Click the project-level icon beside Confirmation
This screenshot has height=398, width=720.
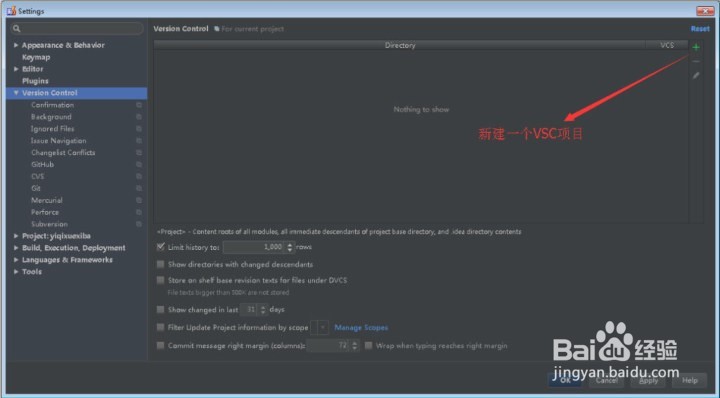[139, 105]
